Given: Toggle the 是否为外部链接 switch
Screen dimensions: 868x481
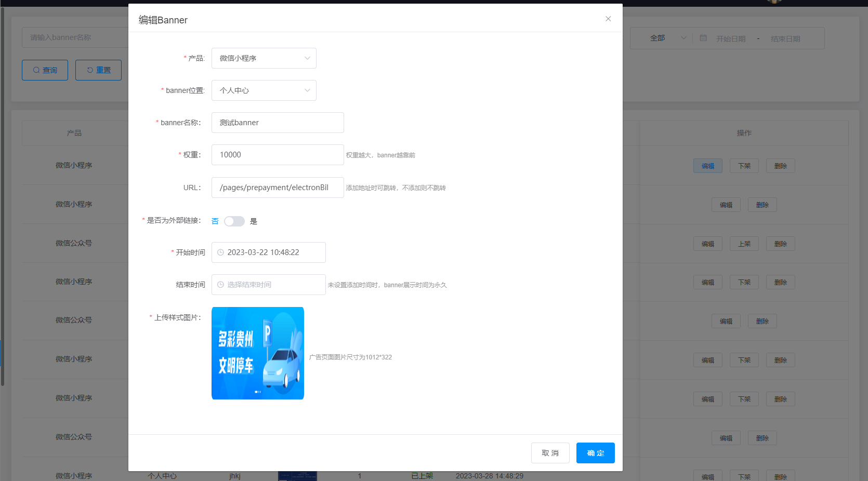Looking at the screenshot, I should tap(234, 221).
